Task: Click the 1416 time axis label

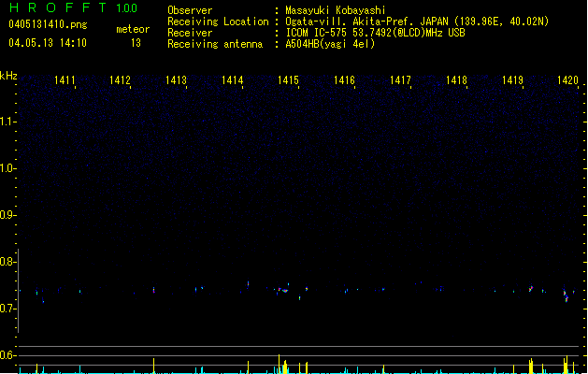Action: click(x=344, y=80)
